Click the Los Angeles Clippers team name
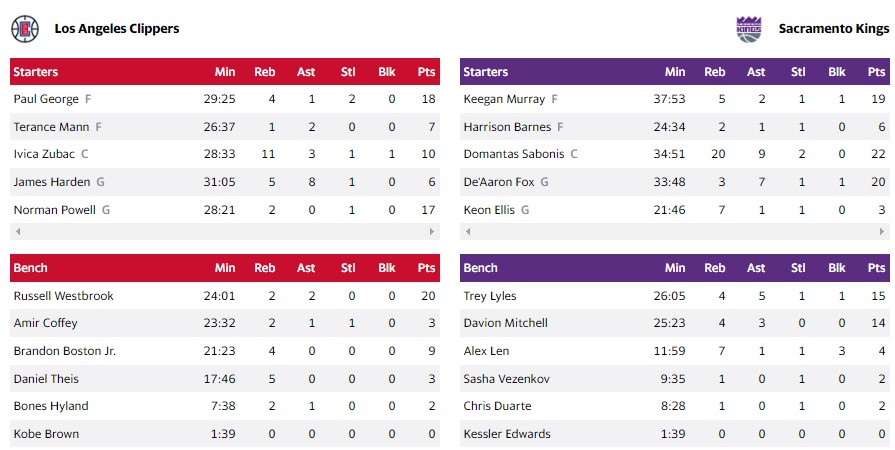 (117, 29)
